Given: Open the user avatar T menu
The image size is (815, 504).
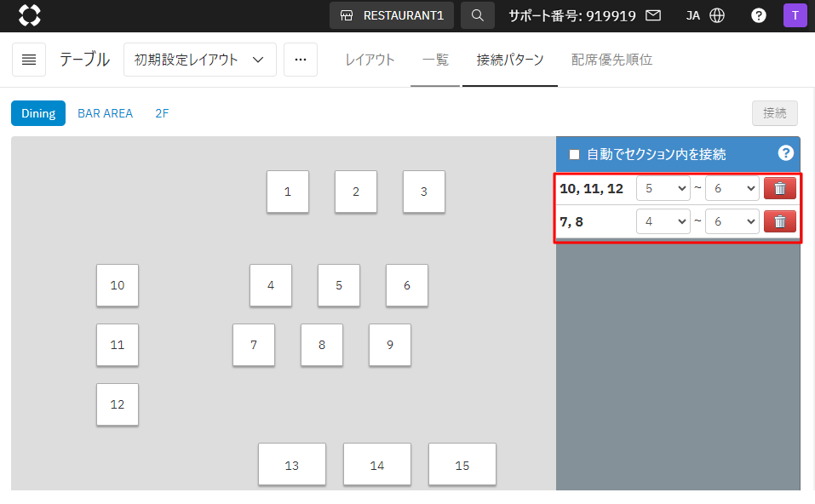Looking at the screenshot, I should 795,15.
